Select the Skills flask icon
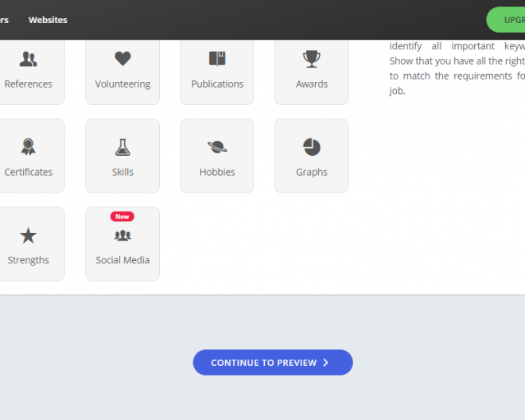The image size is (525, 420). [x=122, y=147]
